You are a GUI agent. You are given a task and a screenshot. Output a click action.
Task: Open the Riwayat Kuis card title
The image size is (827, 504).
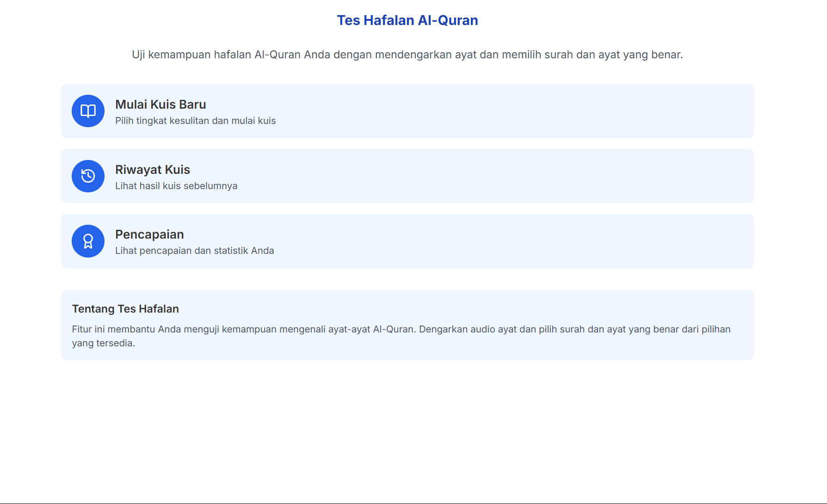pos(153,170)
